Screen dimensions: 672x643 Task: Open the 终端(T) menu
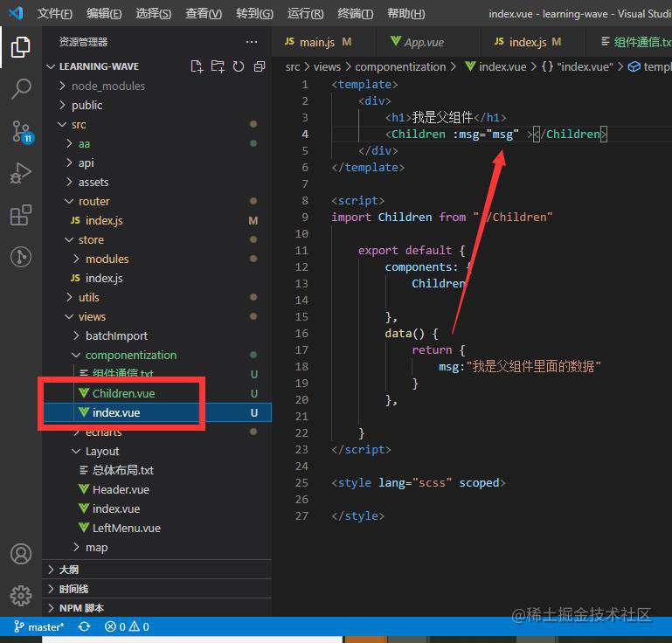point(356,14)
